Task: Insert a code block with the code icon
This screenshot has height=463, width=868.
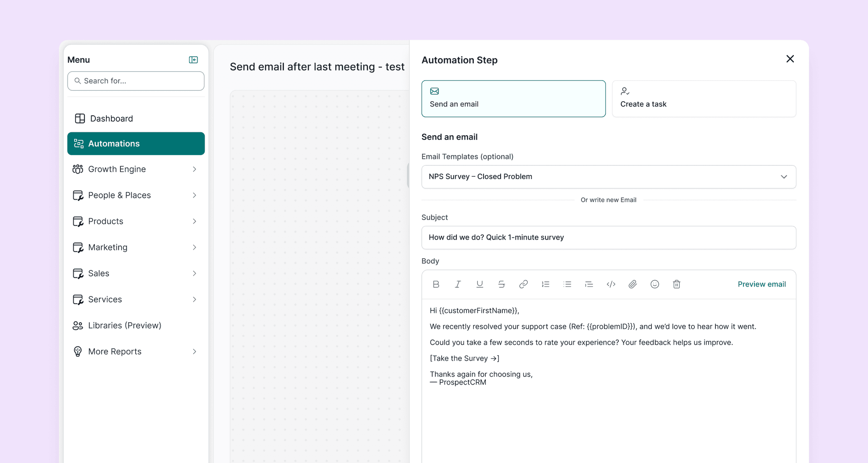Action: 611,284
